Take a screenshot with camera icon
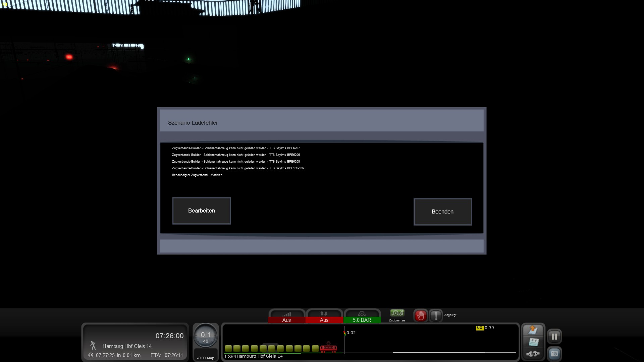This screenshot has width=644, height=362. tap(554, 354)
